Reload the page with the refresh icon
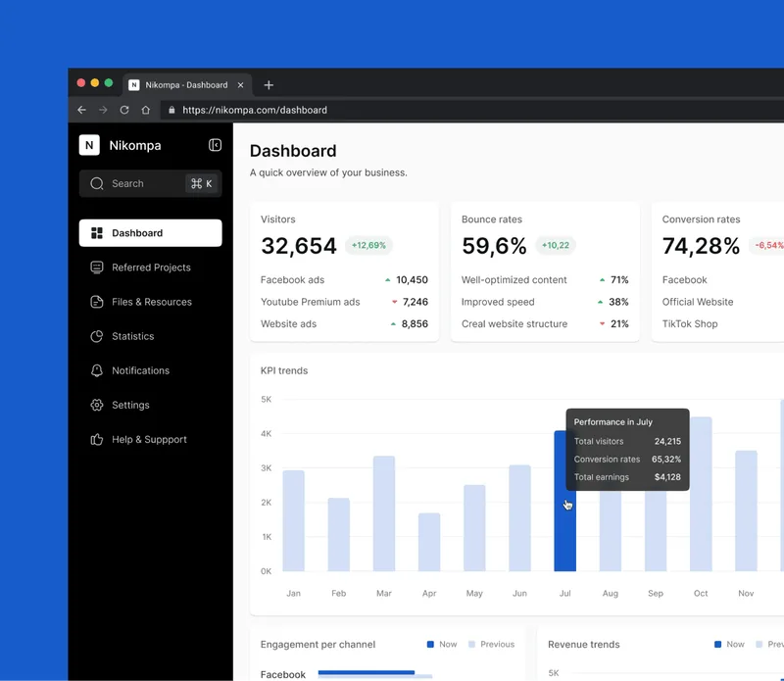The height and width of the screenshot is (681, 784). (124, 110)
